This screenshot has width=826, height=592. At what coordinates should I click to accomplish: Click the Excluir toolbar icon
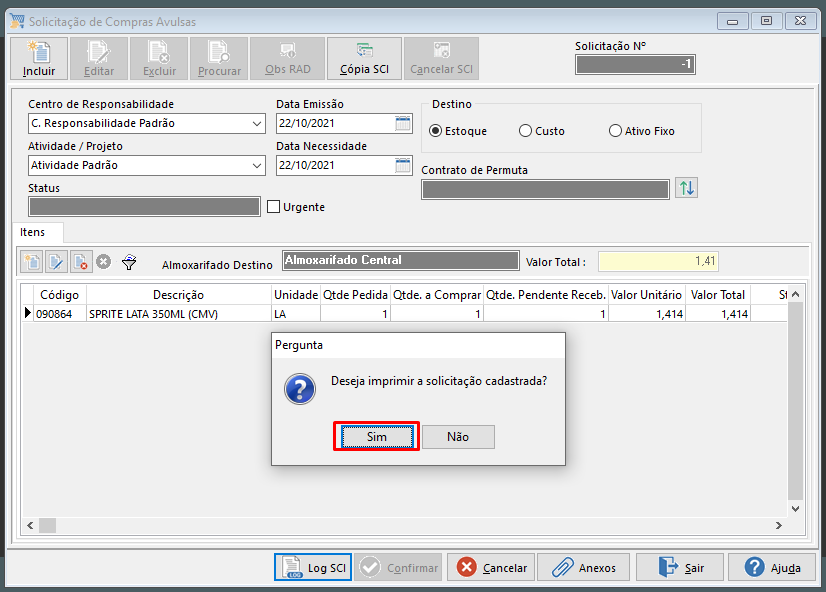coord(159,58)
